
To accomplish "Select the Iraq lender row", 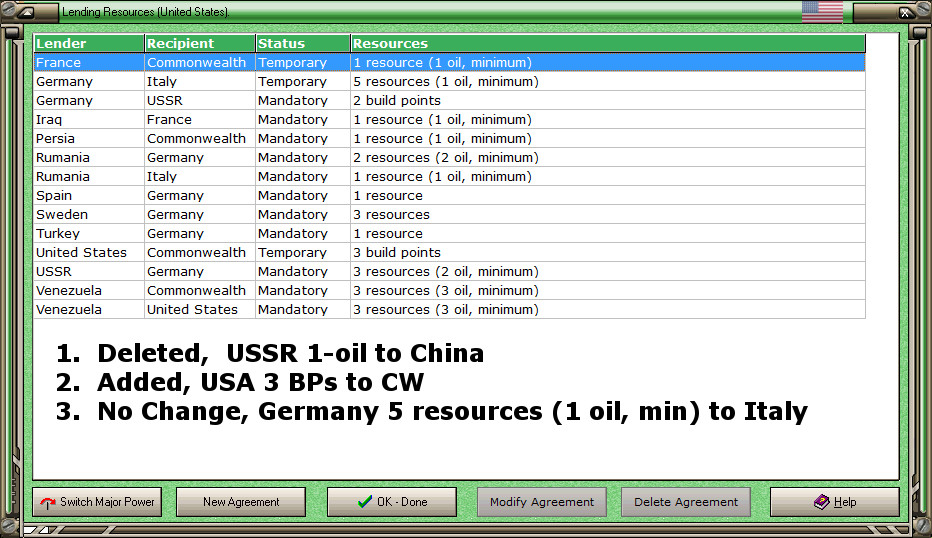I will point(449,119).
